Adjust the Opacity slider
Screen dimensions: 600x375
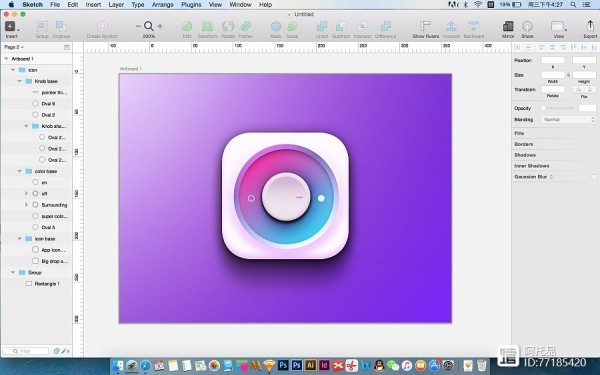558,108
